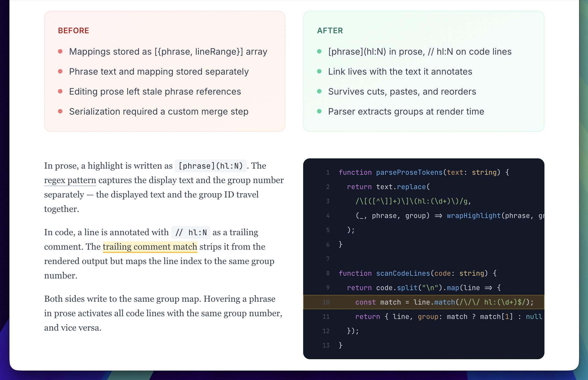Click "Survives cuts, pastes, and reorders" item
Screen dimensions: 588x380
point(402,92)
